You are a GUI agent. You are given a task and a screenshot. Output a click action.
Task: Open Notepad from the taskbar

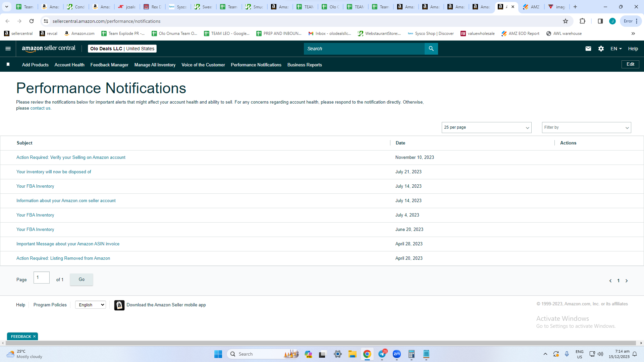[x=426, y=354]
